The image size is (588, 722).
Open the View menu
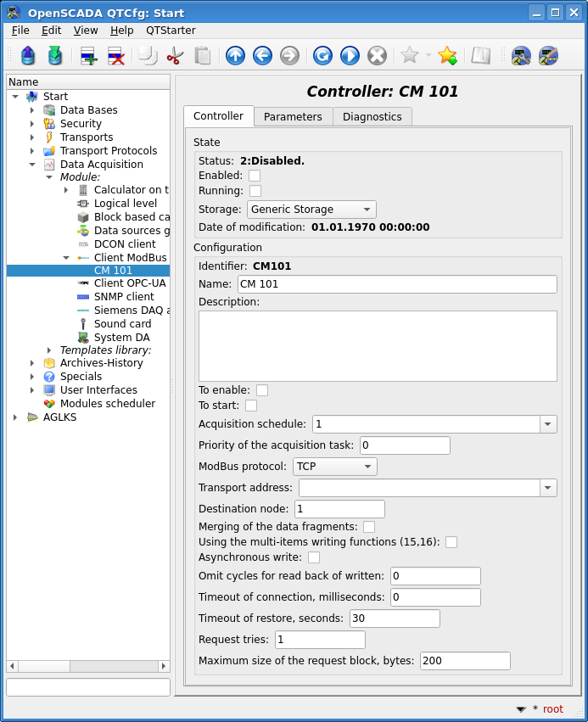(x=86, y=31)
